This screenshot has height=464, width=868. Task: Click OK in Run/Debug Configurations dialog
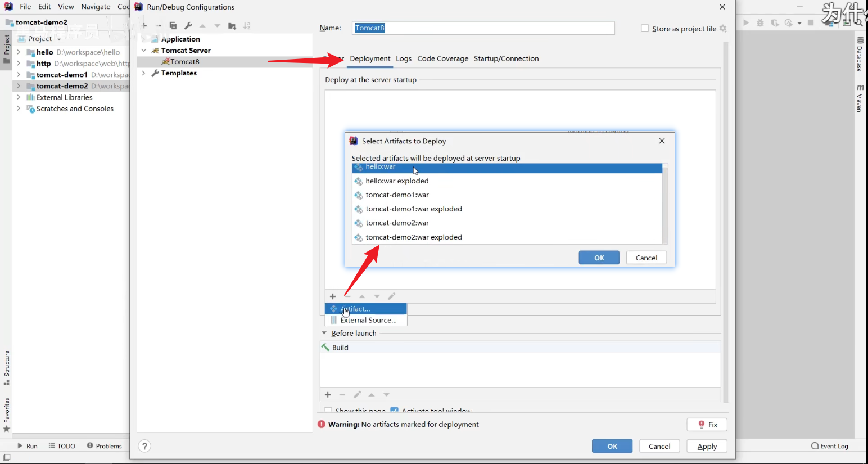612,446
